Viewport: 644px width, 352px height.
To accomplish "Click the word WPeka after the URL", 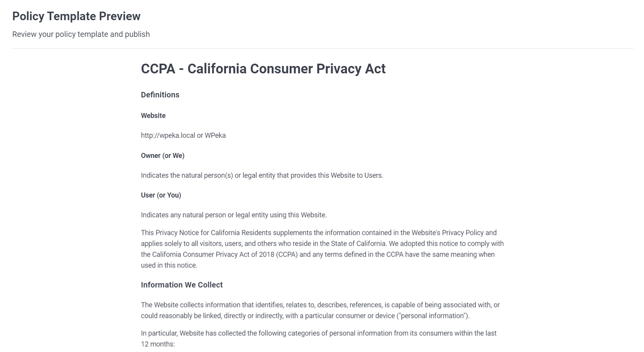I will click(x=215, y=135).
